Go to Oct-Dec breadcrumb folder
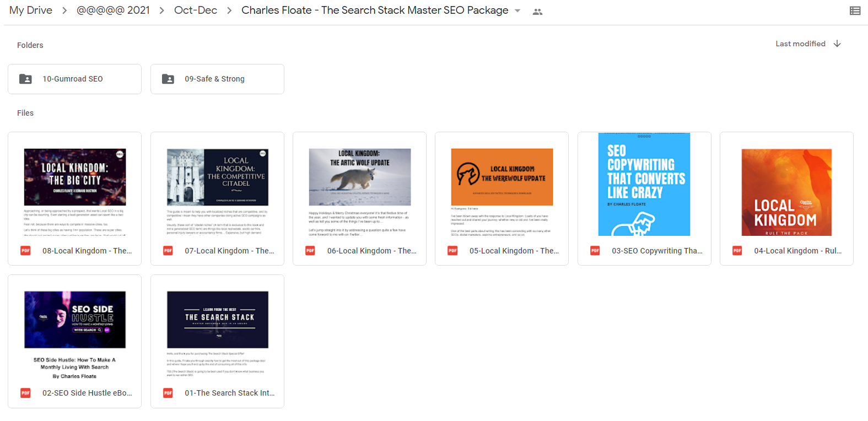The width and height of the screenshot is (868, 421). tap(196, 10)
